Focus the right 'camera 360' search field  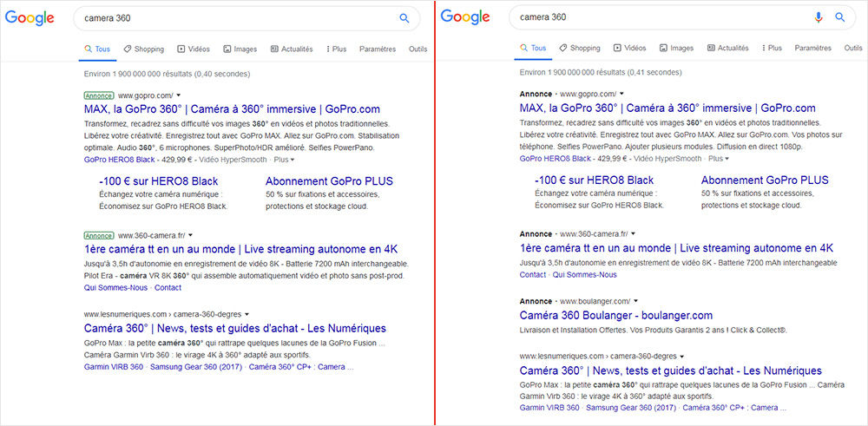click(682, 17)
